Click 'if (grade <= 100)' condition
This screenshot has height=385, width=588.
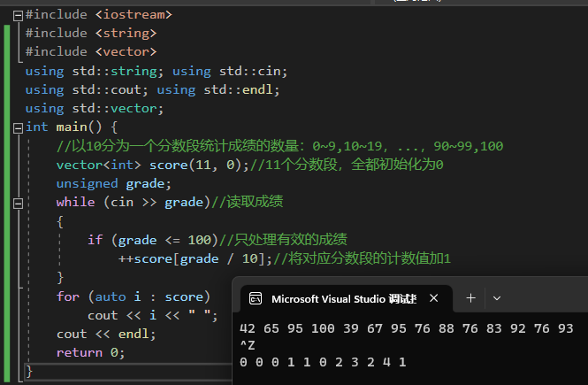(153, 240)
